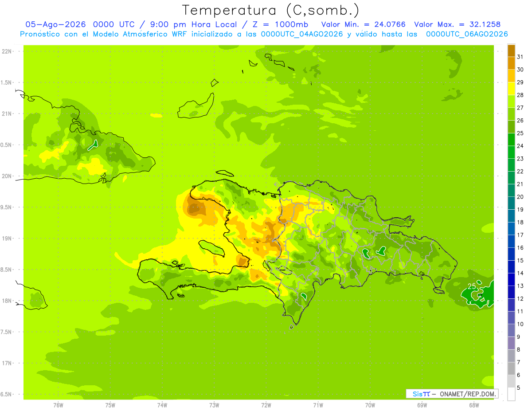Viewport: 532px width, 411px height.
Task: Click the legend value label '5'
Action: coord(519,388)
